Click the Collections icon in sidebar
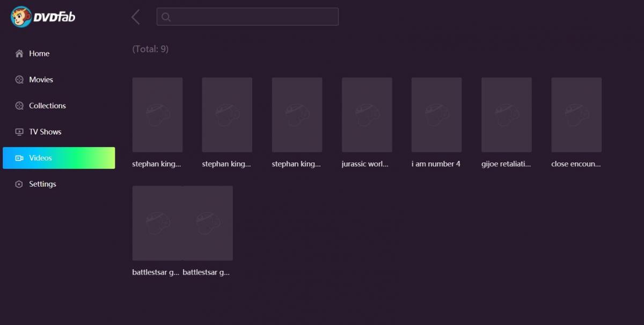644x325 pixels. click(19, 106)
